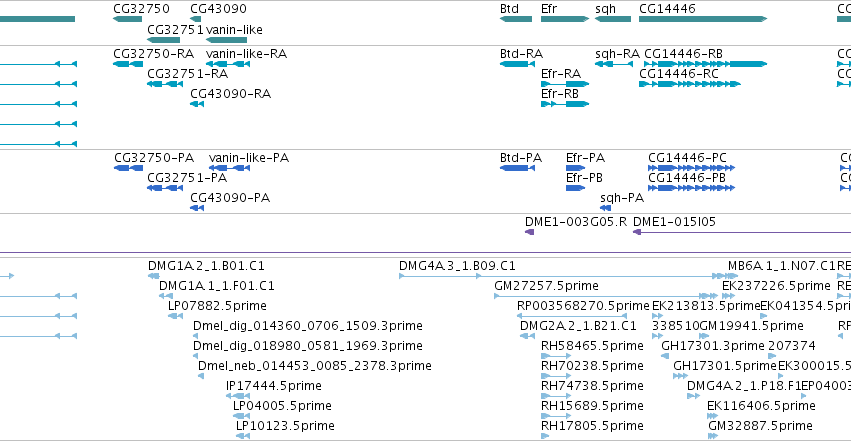Click protein CG32750-PA
This screenshot has width=851, height=441.
129,168
